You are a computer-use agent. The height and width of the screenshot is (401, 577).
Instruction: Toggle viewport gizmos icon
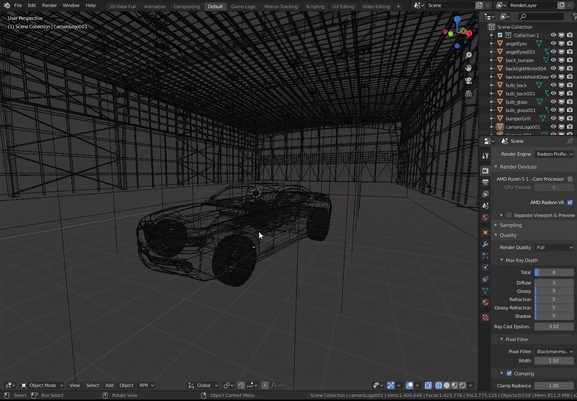click(x=391, y=385)
